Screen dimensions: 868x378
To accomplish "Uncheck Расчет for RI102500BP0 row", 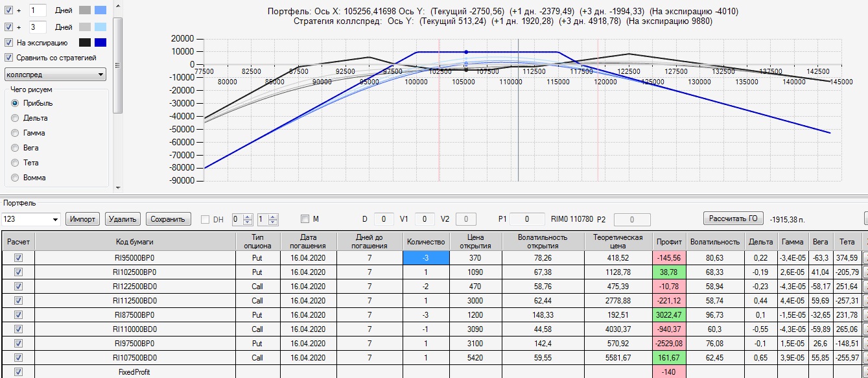I will 18,271.
